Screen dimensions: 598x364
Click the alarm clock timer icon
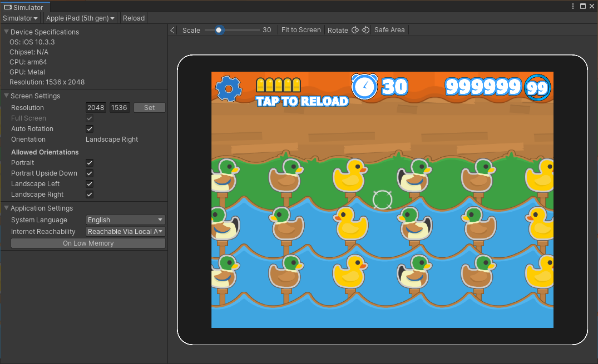coord(364,87)
